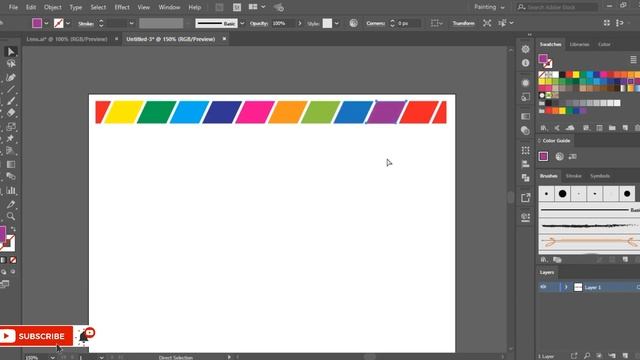Screen dimensions: 640x360
Task: Click the Transform button in control bar
Action: [463, 23]
